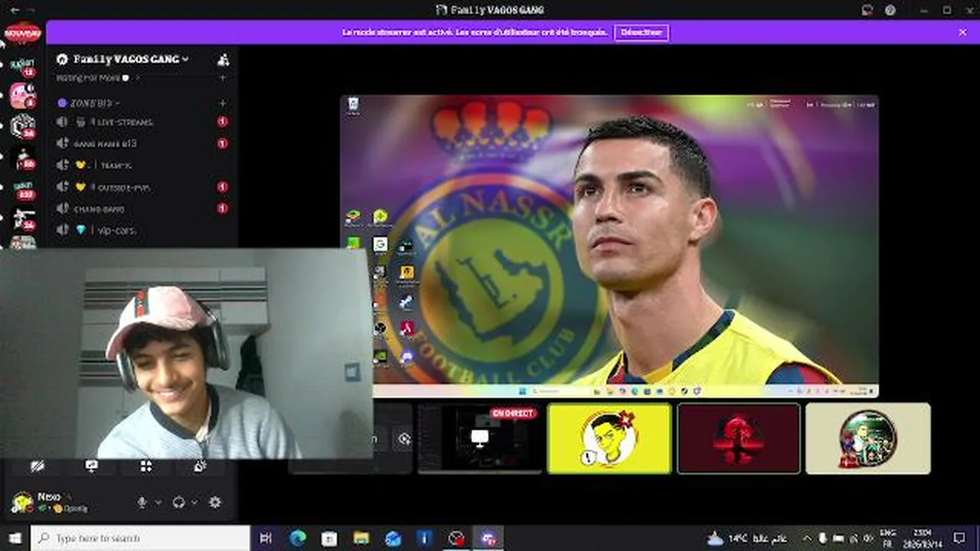The image size is (980, 551).
Task: Join the vip-cars voice channel
Action: 142,230
